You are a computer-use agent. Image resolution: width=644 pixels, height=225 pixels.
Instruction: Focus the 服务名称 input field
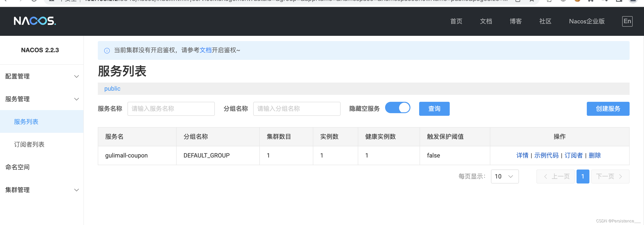pos(171,109)
